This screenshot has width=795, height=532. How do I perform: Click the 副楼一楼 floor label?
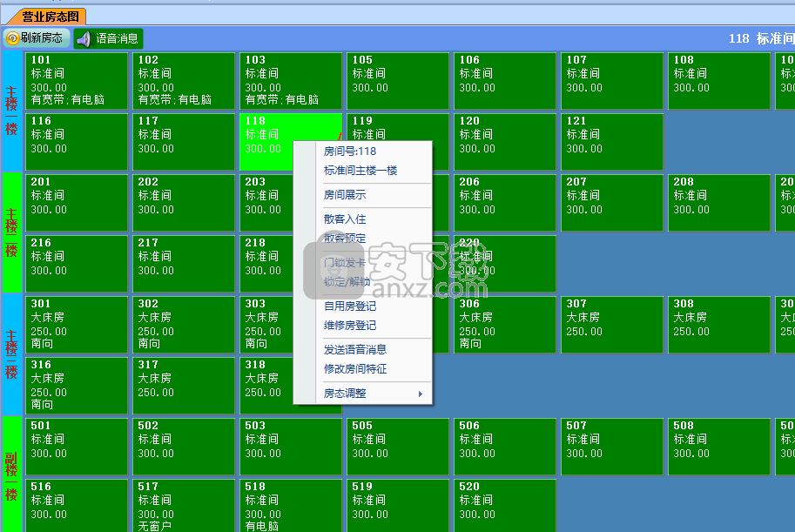[11, 475]
